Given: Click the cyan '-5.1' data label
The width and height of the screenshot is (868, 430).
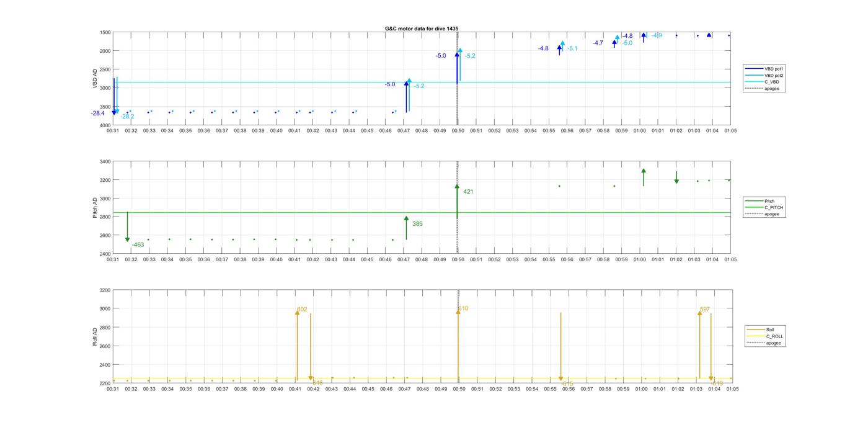Looking at the screenshot, I should click(x=572, y=48).
